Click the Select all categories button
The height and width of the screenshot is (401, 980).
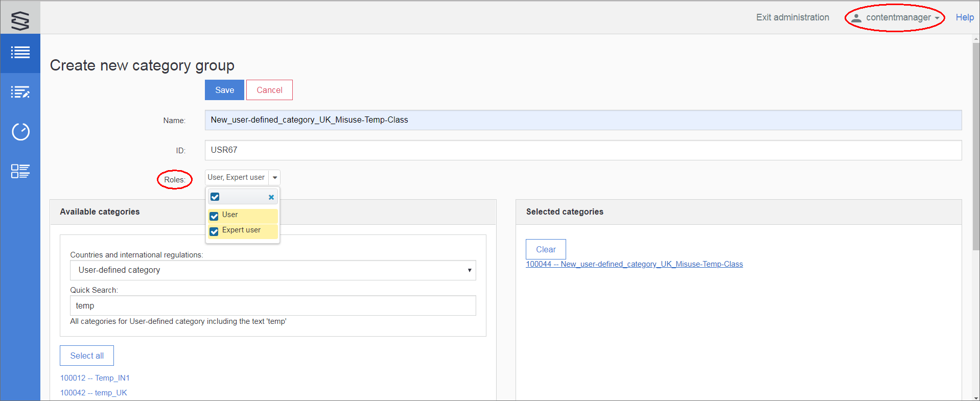coord(87,356)
